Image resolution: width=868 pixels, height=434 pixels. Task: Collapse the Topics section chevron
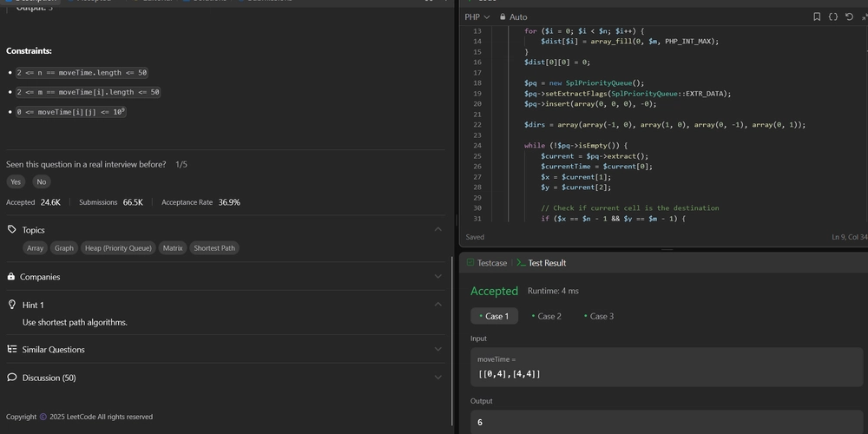point(437,229)
